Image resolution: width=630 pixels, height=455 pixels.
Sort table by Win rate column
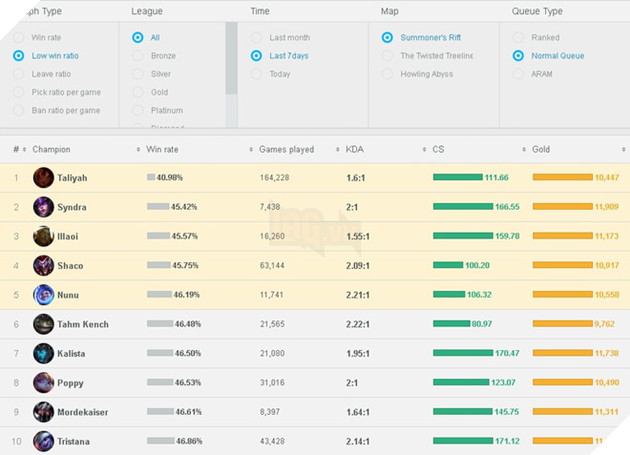(163, 150)
